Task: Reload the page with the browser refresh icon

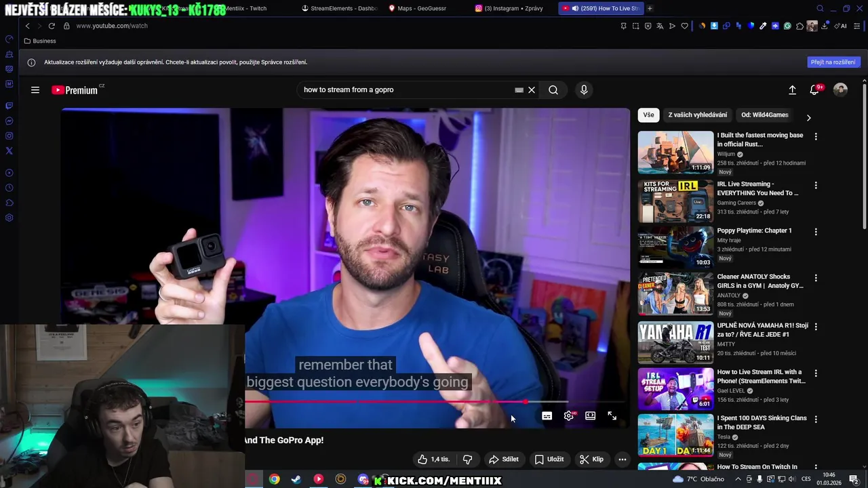Action: pyautogui.click(x=52, y=26)
